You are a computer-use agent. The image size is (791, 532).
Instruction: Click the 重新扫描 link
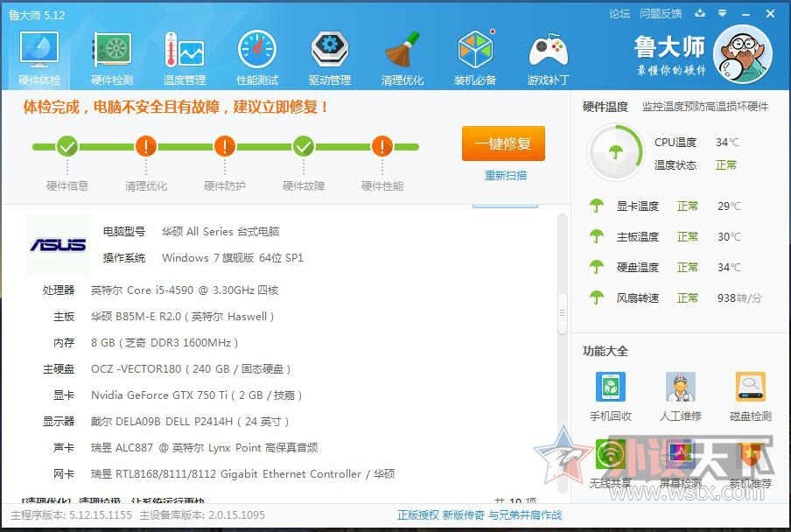[506, 176]
